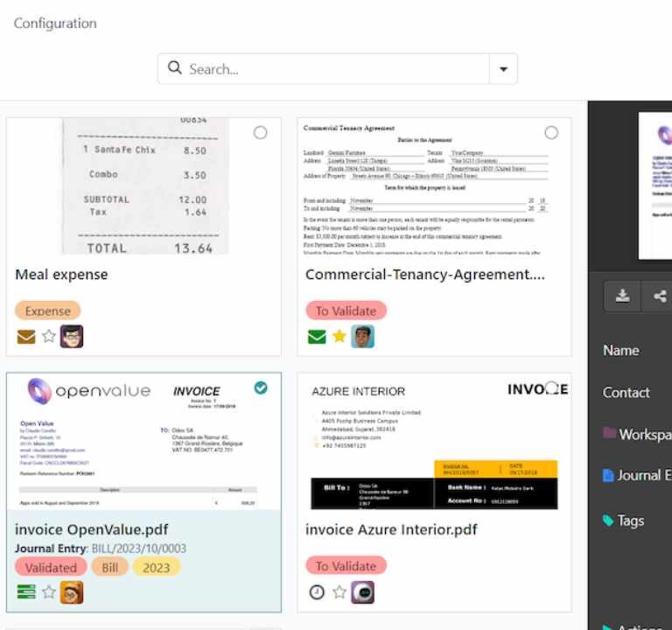Open document preview in the side panel

pos(654,185)
